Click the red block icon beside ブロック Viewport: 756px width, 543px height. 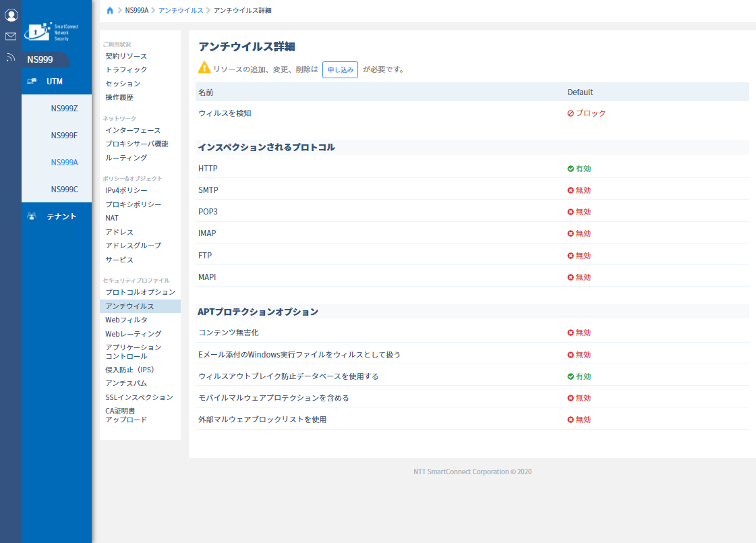point(571,113)
